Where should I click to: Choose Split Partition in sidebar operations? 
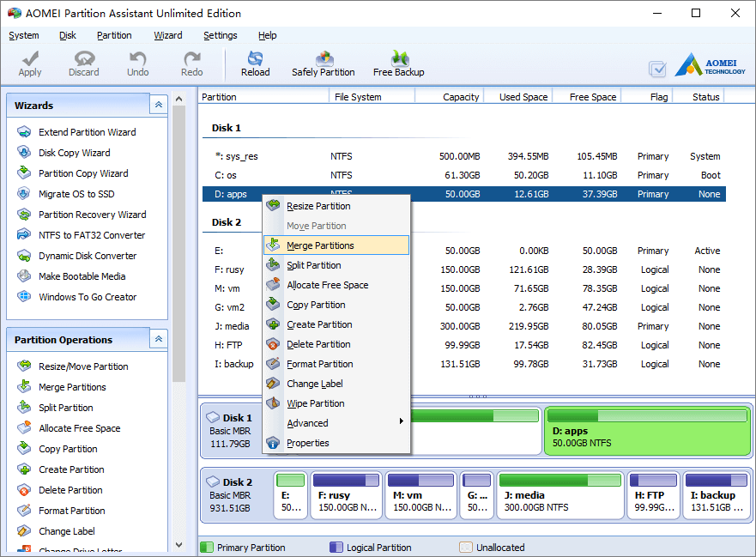pos(65,408)
